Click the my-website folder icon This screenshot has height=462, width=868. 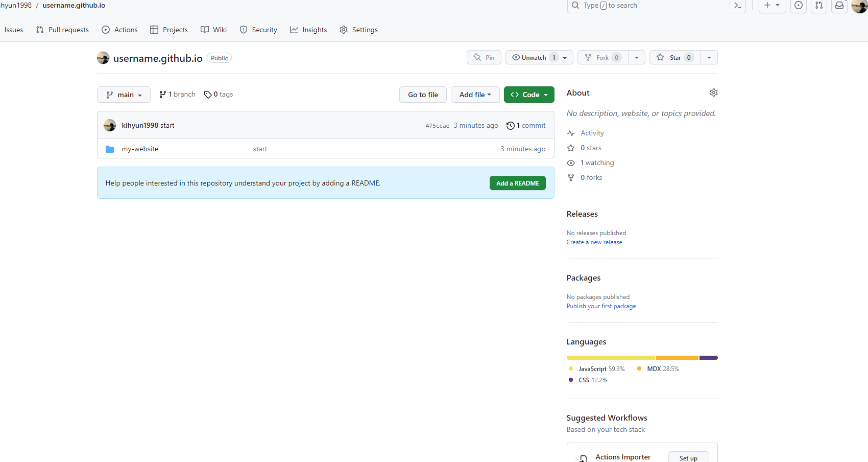click(110, 149)
